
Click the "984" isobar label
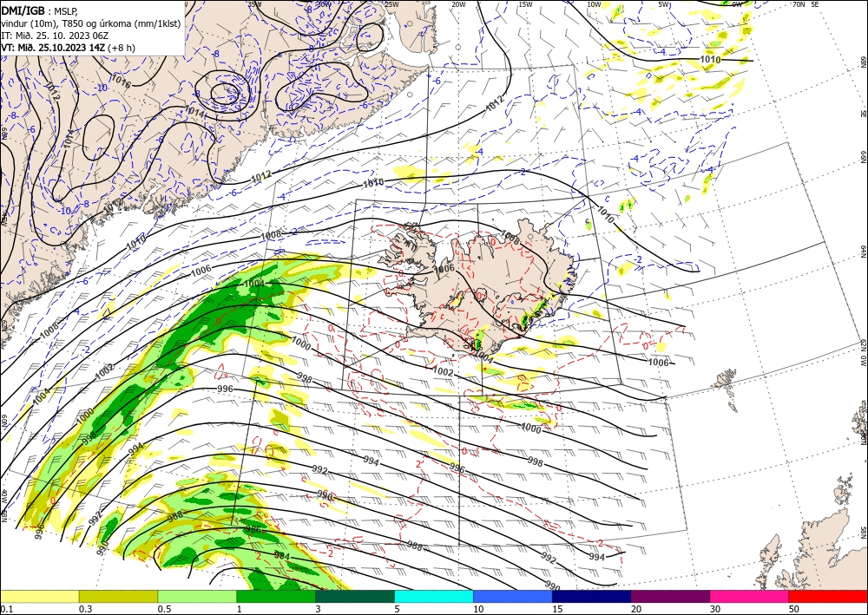[282, 555]
